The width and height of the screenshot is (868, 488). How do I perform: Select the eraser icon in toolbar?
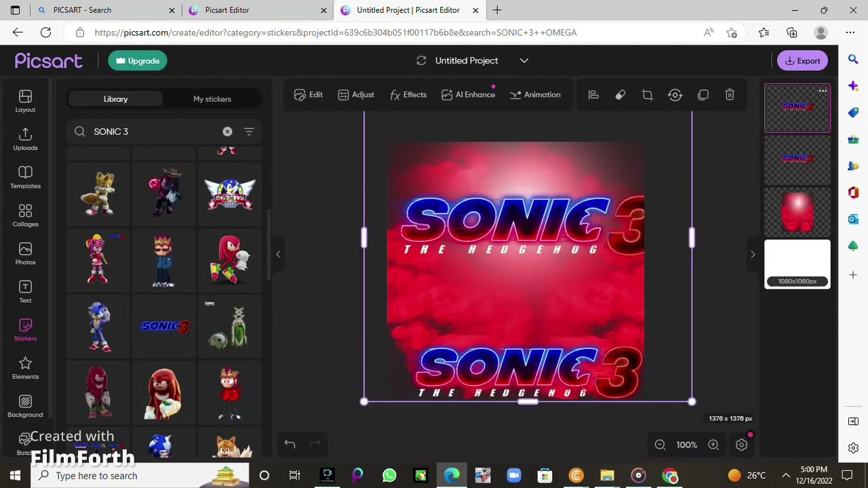click(x=620, y=95)
